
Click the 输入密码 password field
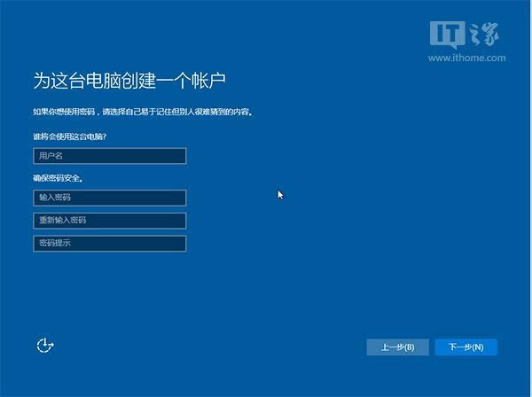[x=110, y=198]
